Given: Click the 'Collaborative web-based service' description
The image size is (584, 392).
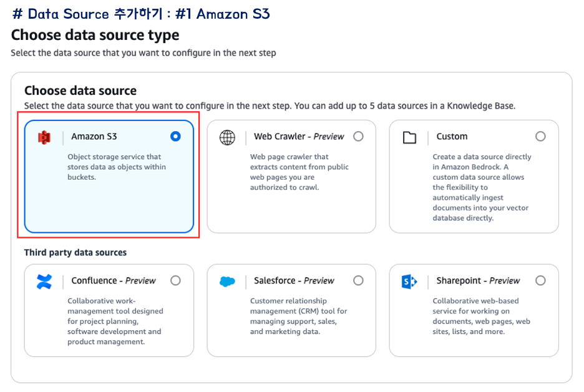Looking at the screenshot, I should click(481, 316).
